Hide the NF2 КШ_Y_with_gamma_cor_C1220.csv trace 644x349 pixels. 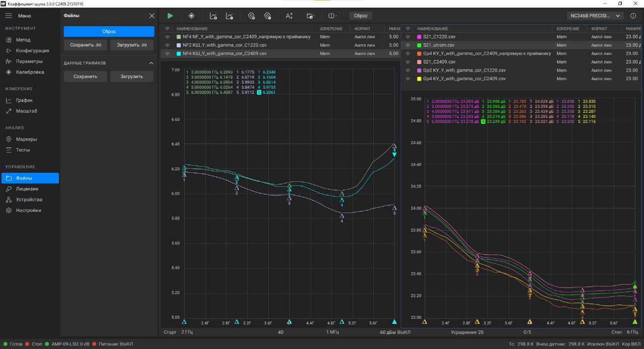(x=167, y=45)
